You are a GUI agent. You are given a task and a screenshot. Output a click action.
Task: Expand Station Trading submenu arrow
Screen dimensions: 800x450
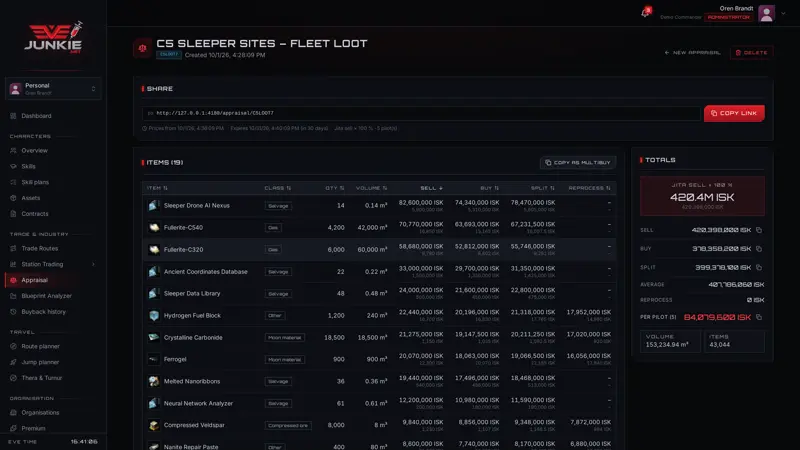click(x=93, y=264)
